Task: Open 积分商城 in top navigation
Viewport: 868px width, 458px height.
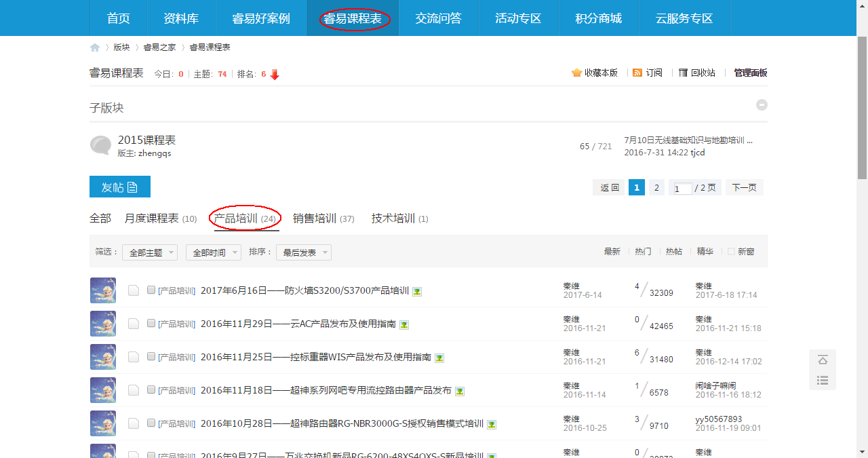Action: click(x=599, y=18)
